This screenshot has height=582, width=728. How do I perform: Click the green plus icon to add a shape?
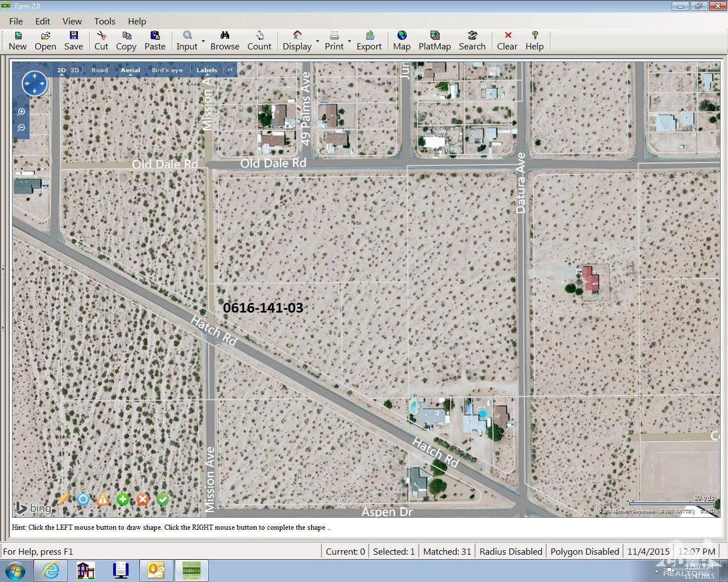123,499
